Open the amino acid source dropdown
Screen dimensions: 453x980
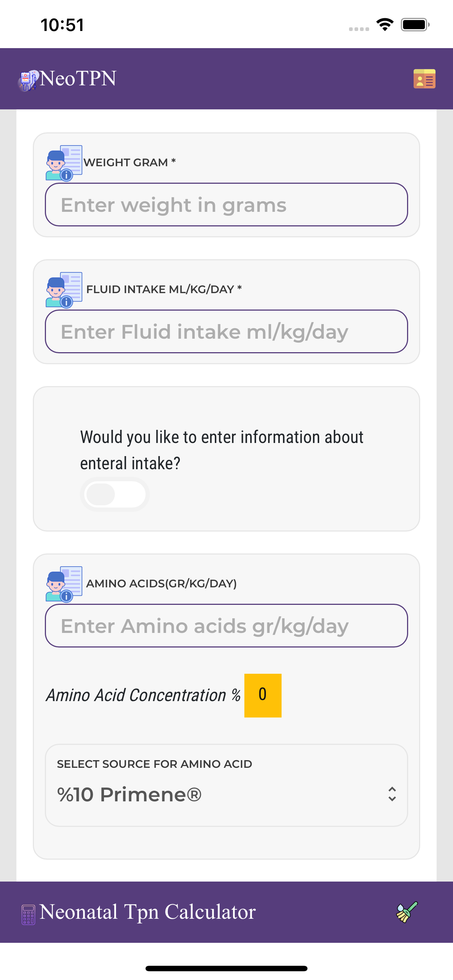[x=226, y=785]
